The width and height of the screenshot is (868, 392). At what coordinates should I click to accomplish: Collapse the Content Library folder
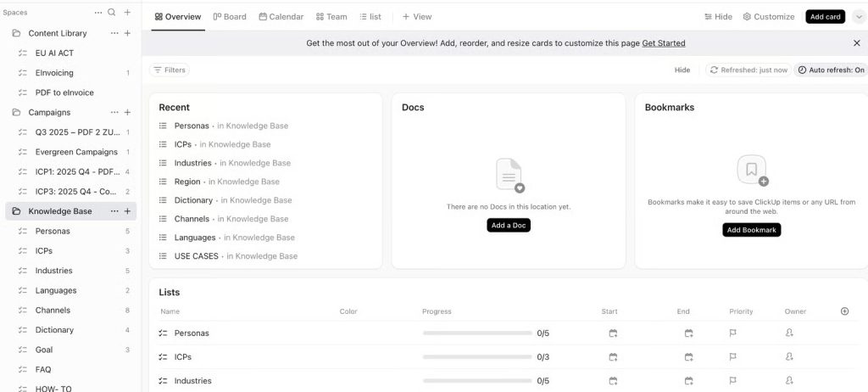(x=17, y=33)
